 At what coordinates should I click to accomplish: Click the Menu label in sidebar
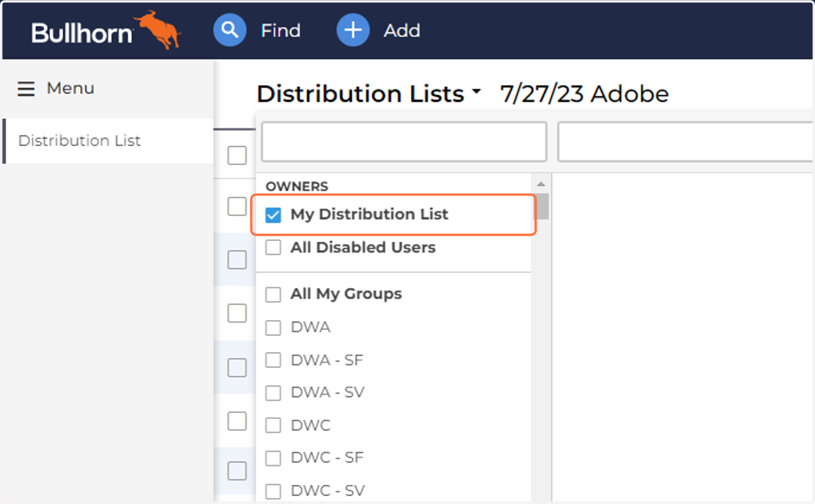click(x=71, y=88)
